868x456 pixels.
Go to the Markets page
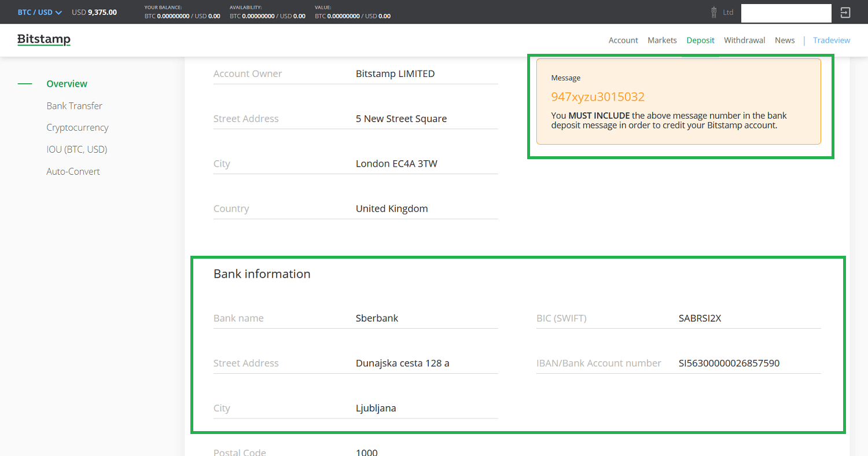[x=662, y=40]
